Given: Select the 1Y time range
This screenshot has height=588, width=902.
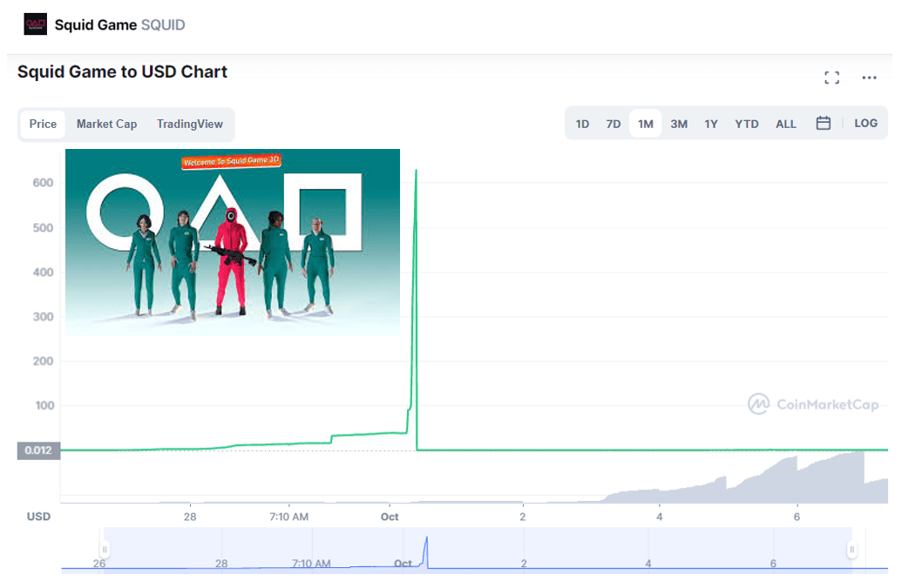Looking at the screenshot, I should [711, 125].
